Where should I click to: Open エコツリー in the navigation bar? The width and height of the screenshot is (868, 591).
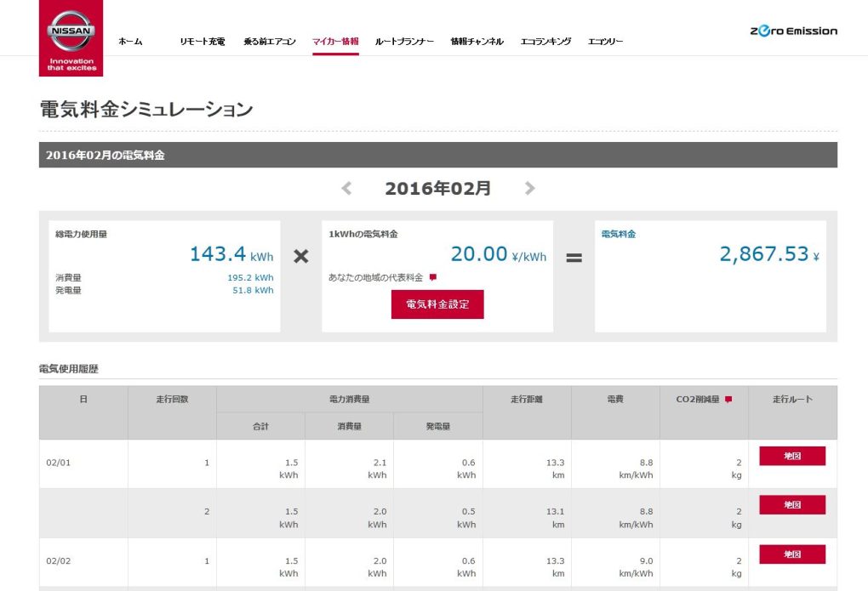pos(605,42)
